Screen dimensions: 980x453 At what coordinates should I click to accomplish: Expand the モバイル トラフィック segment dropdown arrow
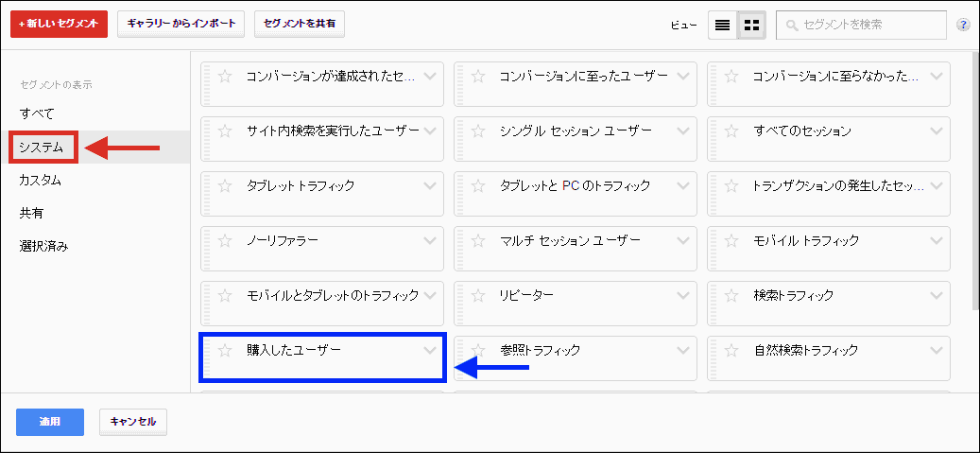coord(937,240)
